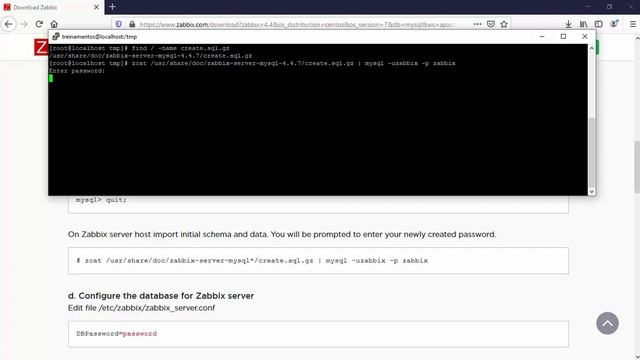Open tracking protection shield in address bar

pyautogui.click(x=119, y=24)
